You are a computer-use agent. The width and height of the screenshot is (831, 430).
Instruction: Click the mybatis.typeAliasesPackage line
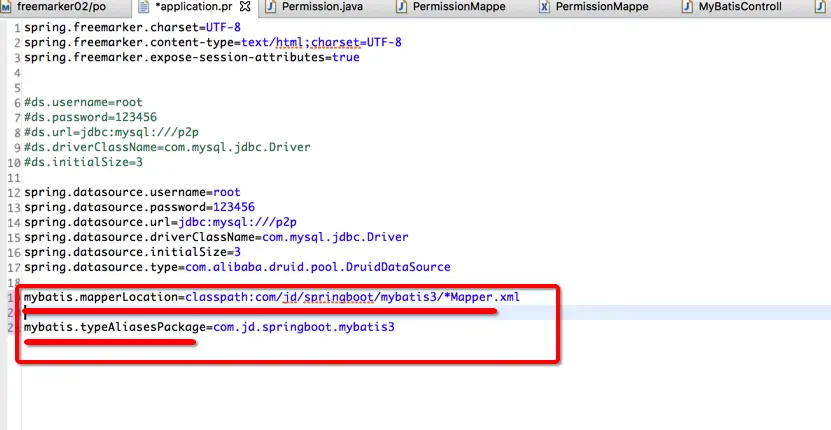[209, 327]
